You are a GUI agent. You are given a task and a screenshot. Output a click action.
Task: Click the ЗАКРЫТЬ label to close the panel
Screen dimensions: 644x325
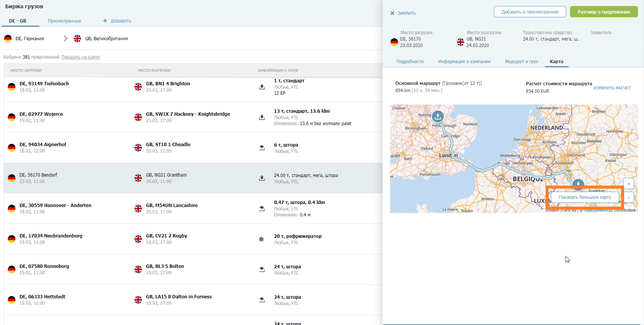(407, 13)
